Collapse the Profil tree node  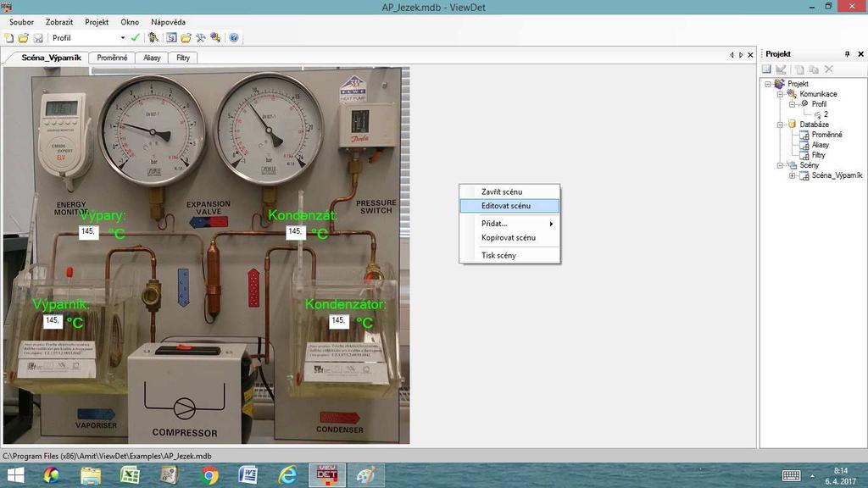[793, 104]
